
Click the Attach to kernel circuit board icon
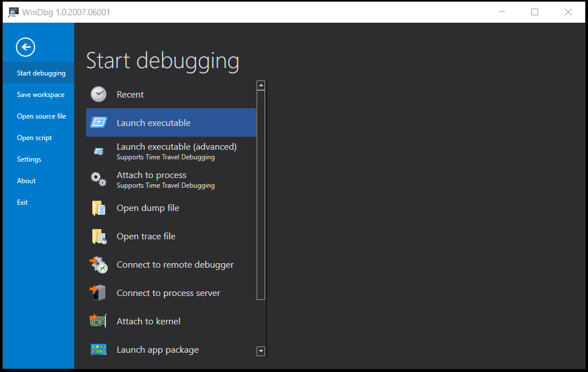[x=98, y=321]
